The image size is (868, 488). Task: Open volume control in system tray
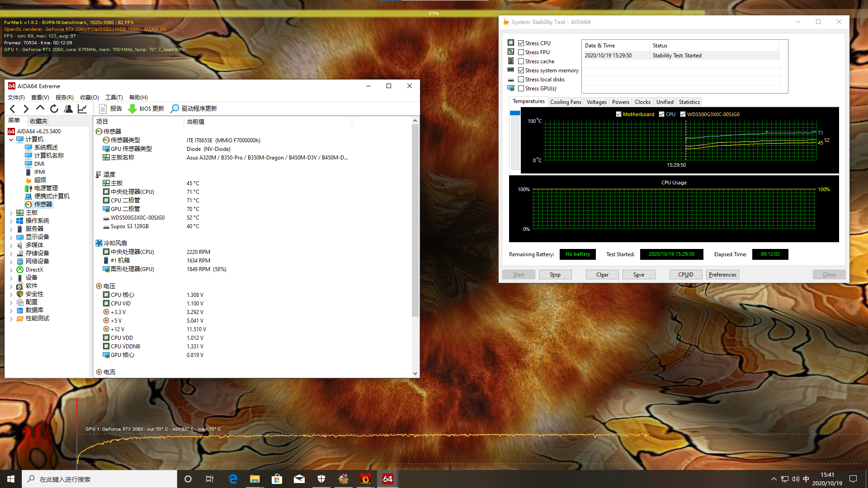tap(795, 479)
